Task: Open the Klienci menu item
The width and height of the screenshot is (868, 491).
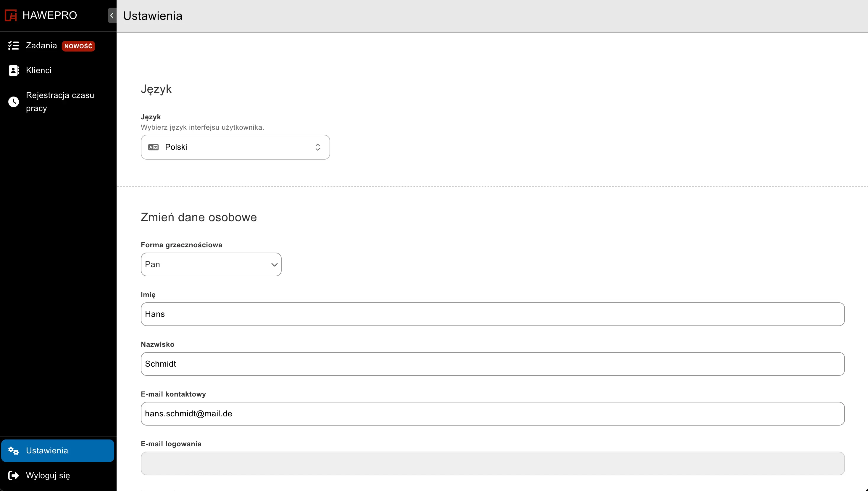Action: pyautogui.click(x=58, y=70)
